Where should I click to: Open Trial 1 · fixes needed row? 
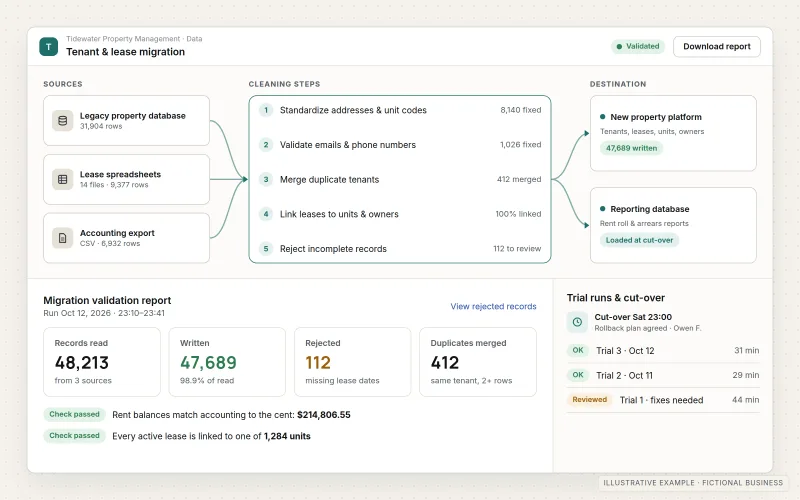tap(663, 399)
